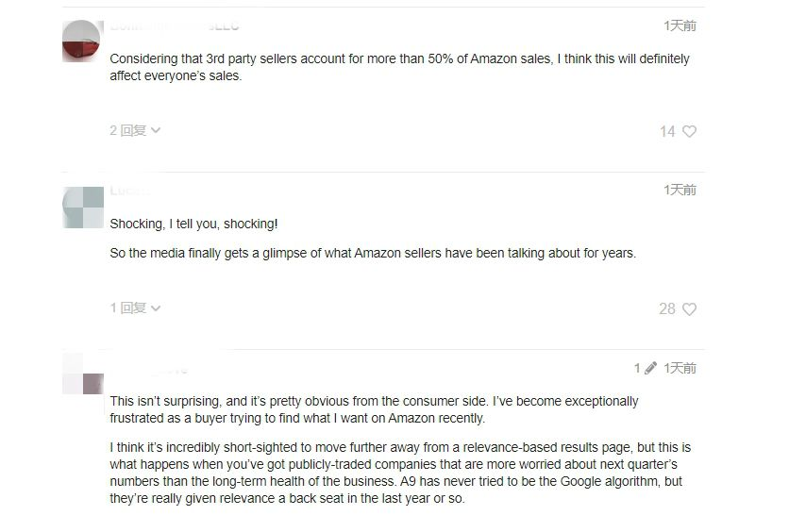Open the red avatar of first commenter
This screenshot has width=806, height=532.
tap(83, 42)
